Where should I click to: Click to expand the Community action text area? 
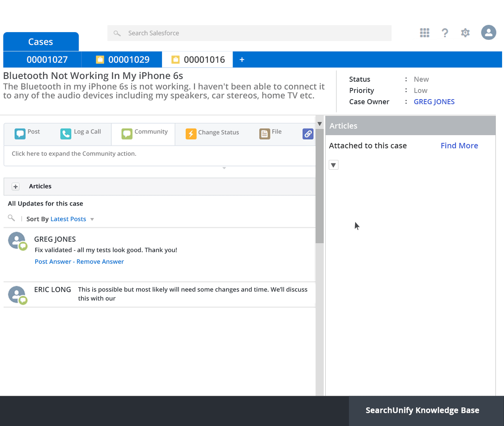pyautogui.click(x=159, y=156)
